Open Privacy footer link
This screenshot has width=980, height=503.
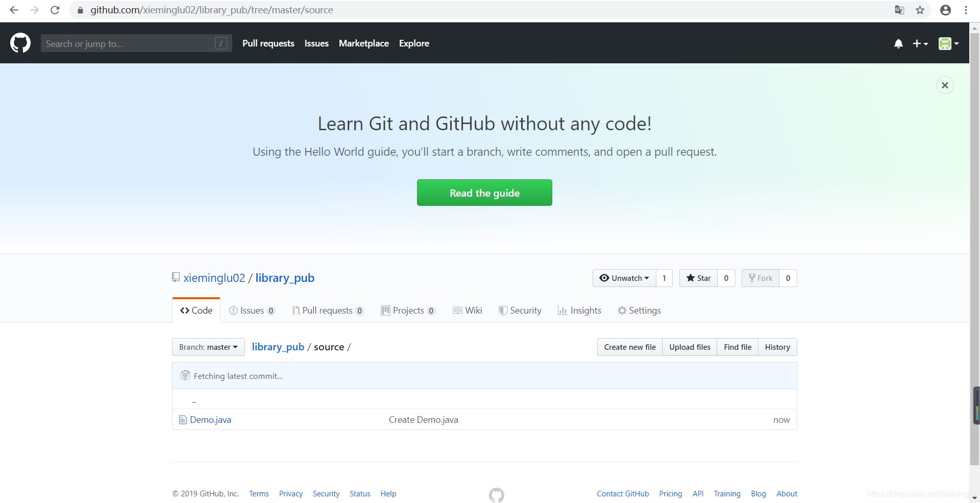pos(291,494)
